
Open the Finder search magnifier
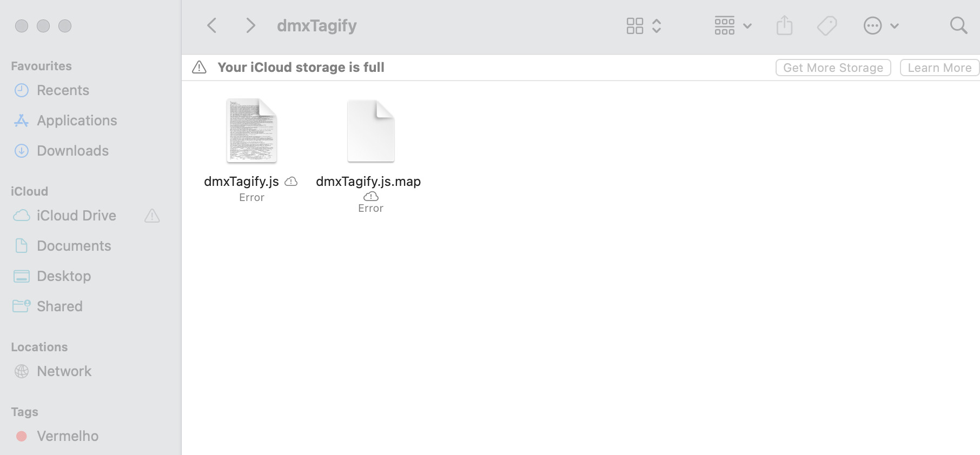pos(958,25)
